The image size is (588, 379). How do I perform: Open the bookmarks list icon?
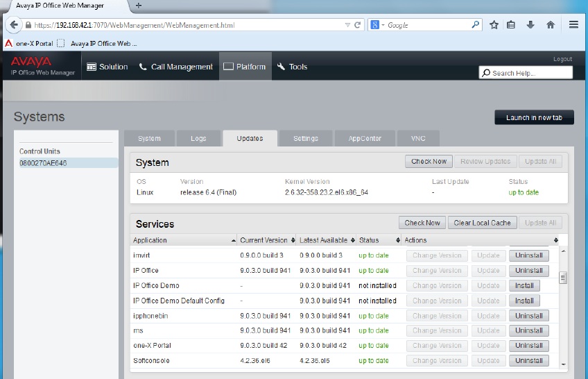coord(511,25)
